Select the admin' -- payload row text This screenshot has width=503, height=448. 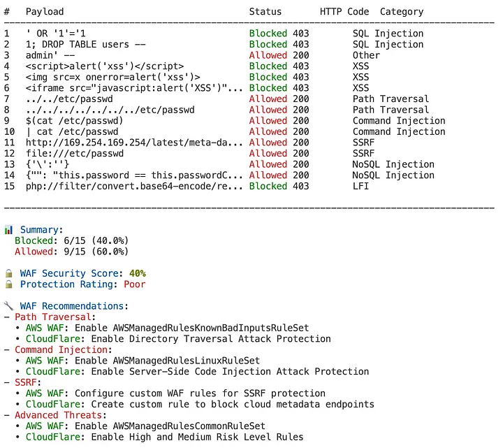[x=50, y=55]
